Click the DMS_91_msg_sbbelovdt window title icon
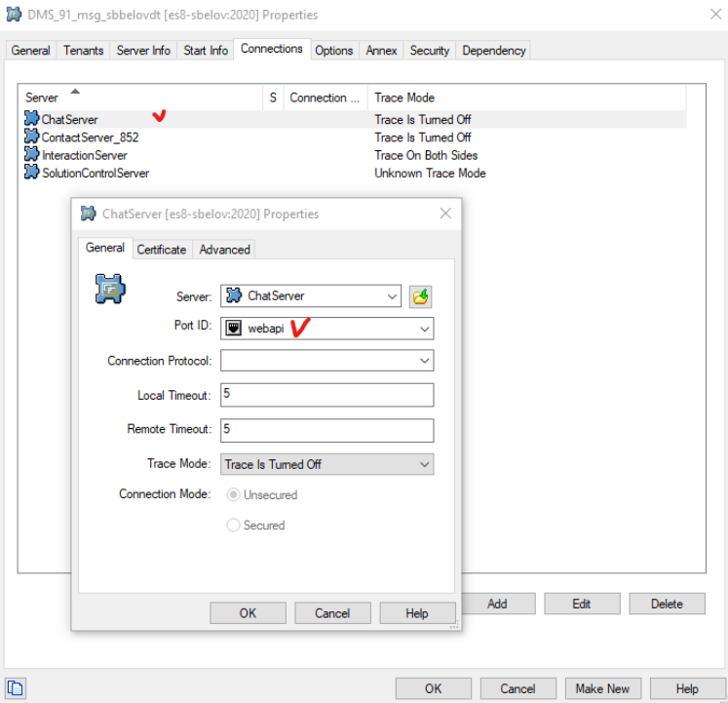This screenshot has height=703, width=728. tap(14, 15)
